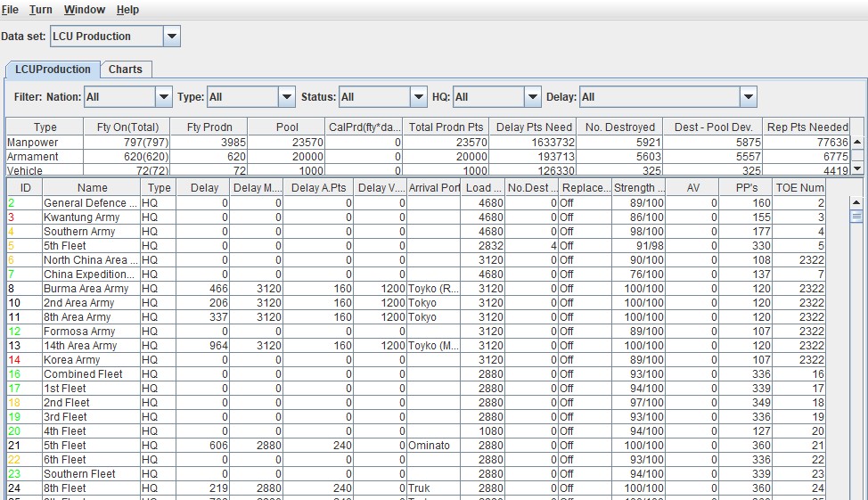Click the Fty On(Total) column header

tap(127, 127)
